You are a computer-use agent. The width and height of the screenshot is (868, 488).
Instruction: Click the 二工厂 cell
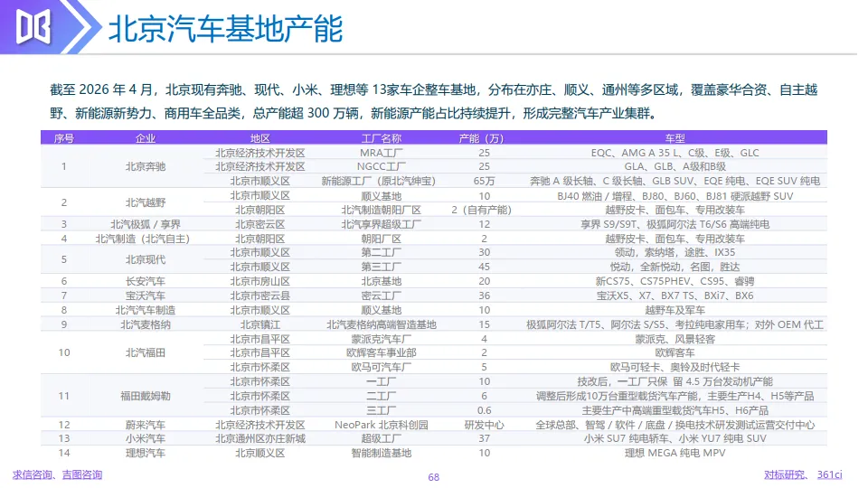click(381, 396)
